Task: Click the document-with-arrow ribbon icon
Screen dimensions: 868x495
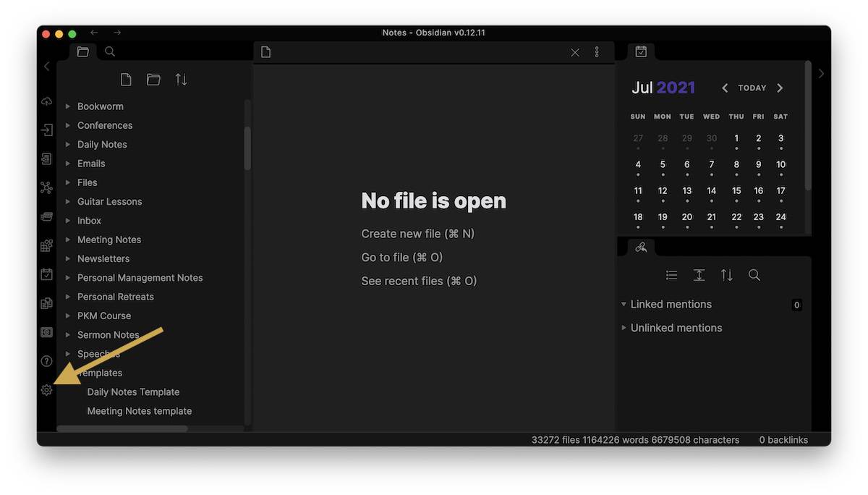Action: point(46,158)
